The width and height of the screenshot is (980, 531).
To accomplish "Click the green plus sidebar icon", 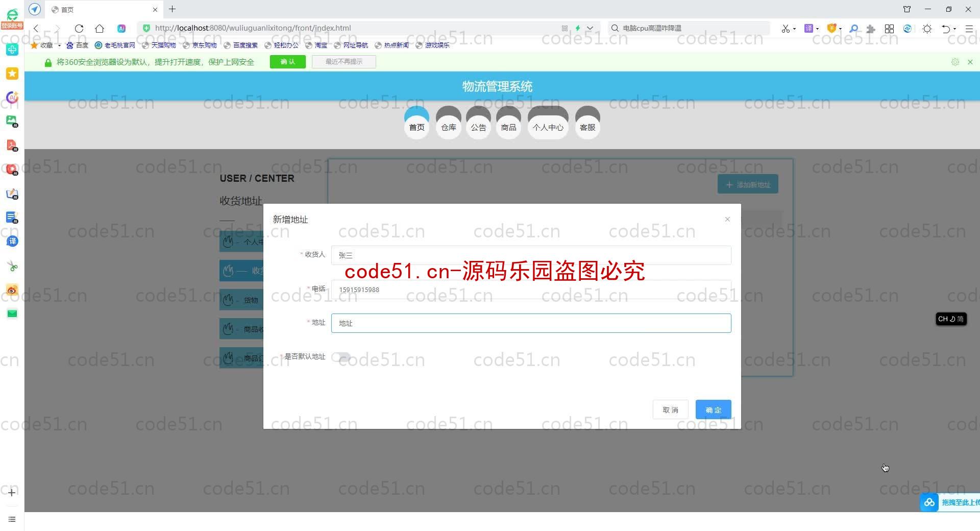I will [x=12, y=50].
